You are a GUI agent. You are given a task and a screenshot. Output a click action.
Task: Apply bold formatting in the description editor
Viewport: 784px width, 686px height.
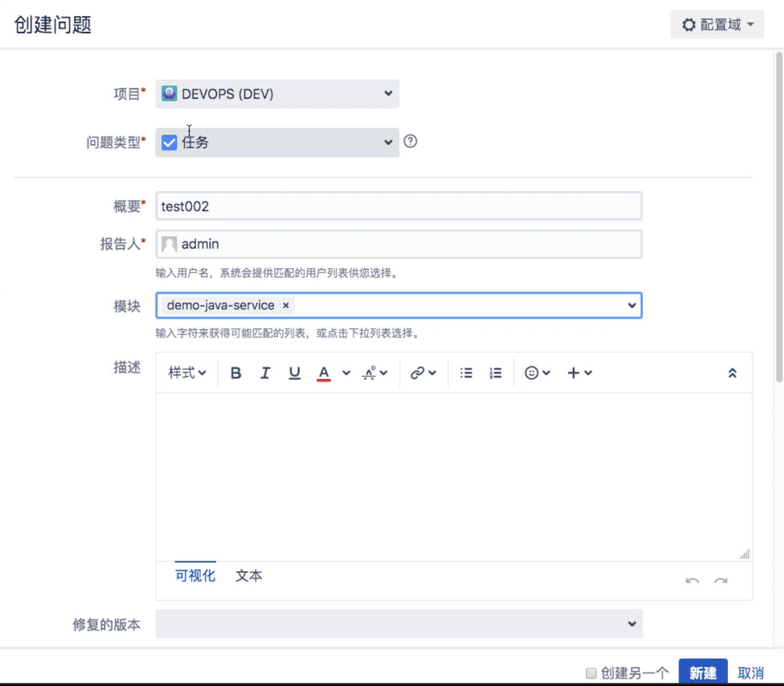pos(235,373)
